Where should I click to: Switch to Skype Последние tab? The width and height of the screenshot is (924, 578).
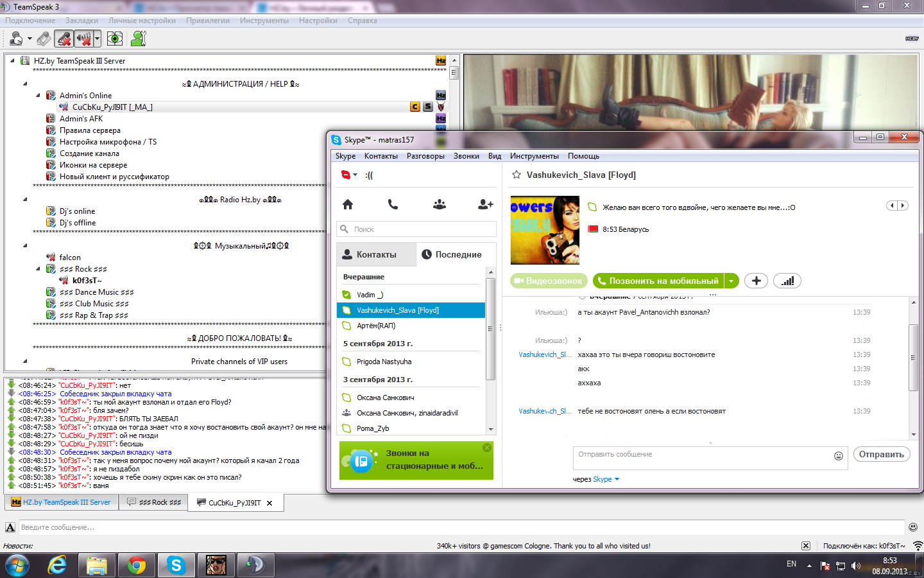point(456,254)
